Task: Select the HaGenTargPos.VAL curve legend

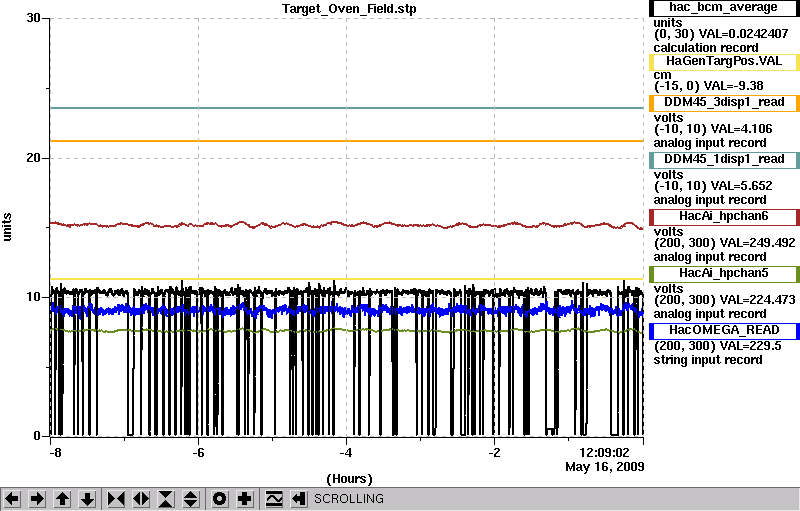Action: coord(723,62)
